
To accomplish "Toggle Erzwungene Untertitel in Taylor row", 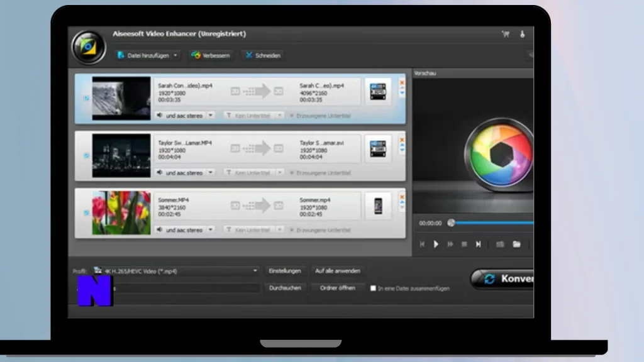I will point(292,173).
